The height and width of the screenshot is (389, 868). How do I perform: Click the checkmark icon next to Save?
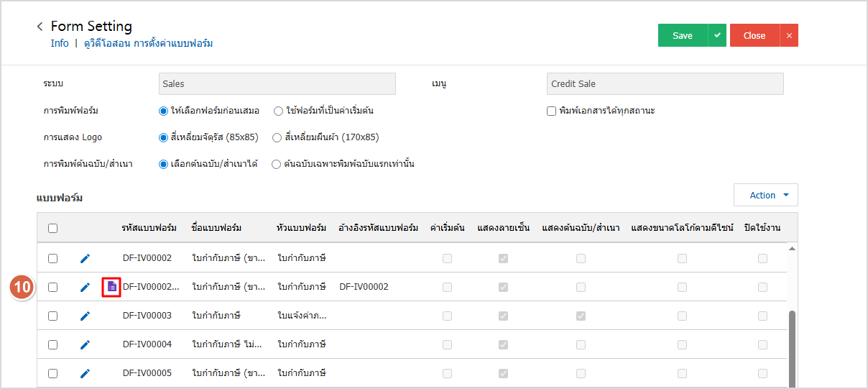tap(717, 35)
